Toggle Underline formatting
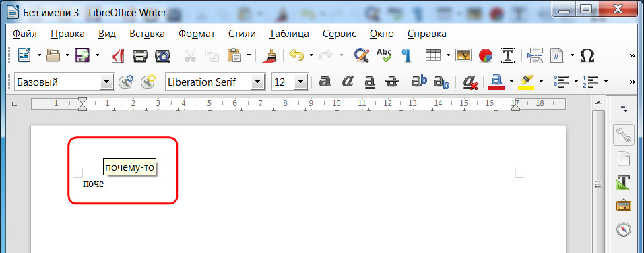This screenshot has height=253, width=644. pyautogui.click(x=370, y=82)
